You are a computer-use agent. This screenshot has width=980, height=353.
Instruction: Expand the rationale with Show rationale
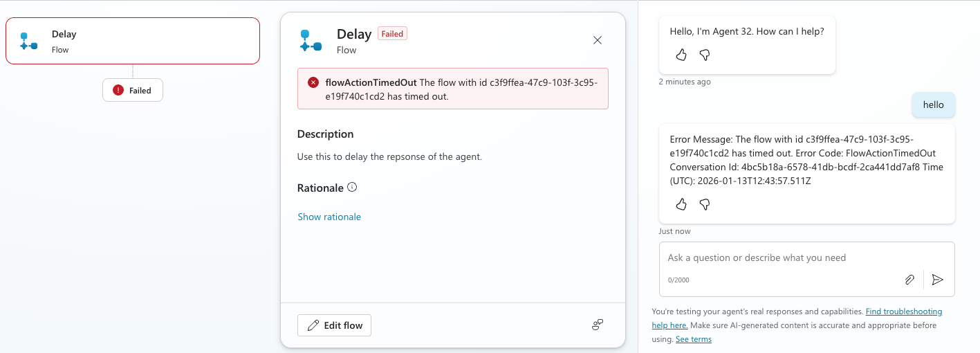click(329, 217)
